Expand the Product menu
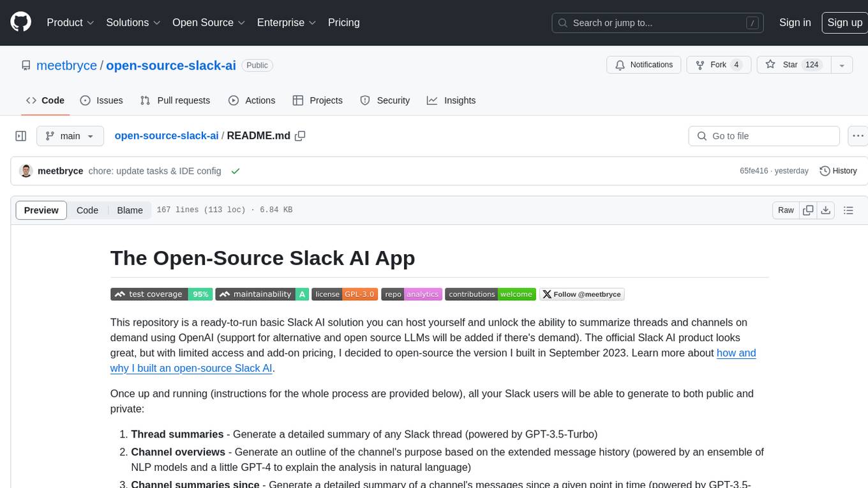868x488 pixels. pos(70,22)
